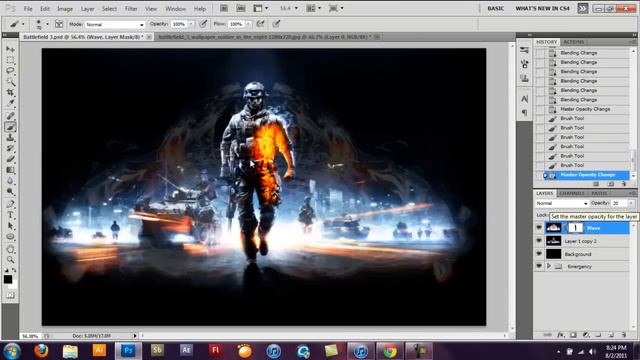Open the Filter menu
Screen dimensions: 640x360
(131, 9)
